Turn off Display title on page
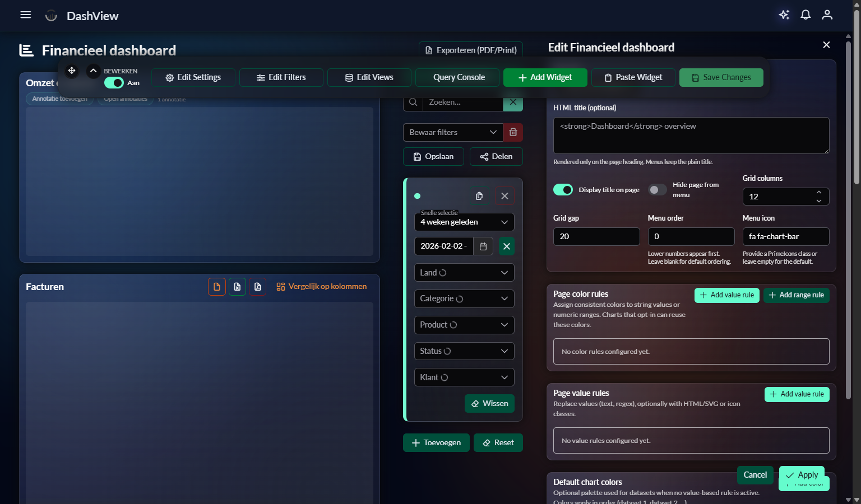861x504 pixels. click(x=563, y=189)
